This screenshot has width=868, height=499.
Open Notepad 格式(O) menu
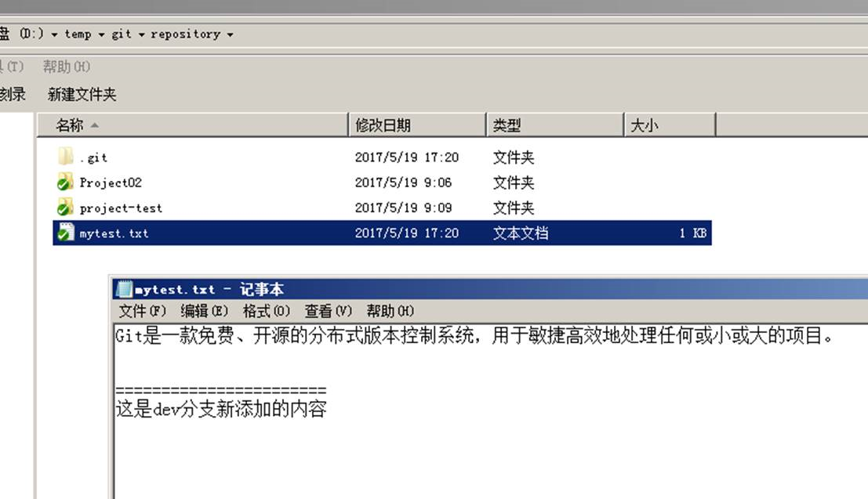(267, 311)
